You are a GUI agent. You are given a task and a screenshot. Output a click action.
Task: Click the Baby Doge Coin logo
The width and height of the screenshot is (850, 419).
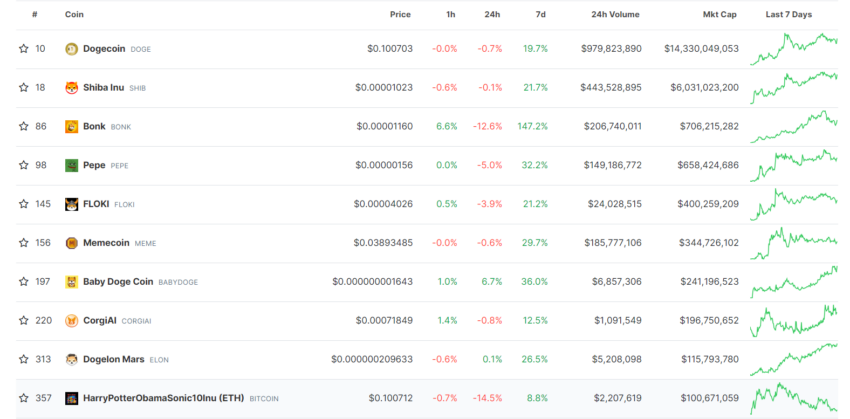(72, 282)
